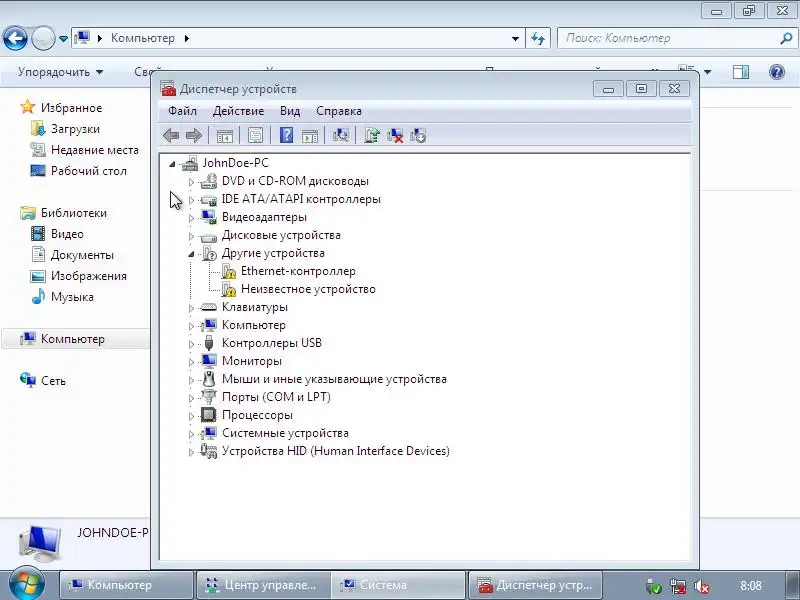
Task: Click Explorer forward navigation button
Action: [43, 38]
